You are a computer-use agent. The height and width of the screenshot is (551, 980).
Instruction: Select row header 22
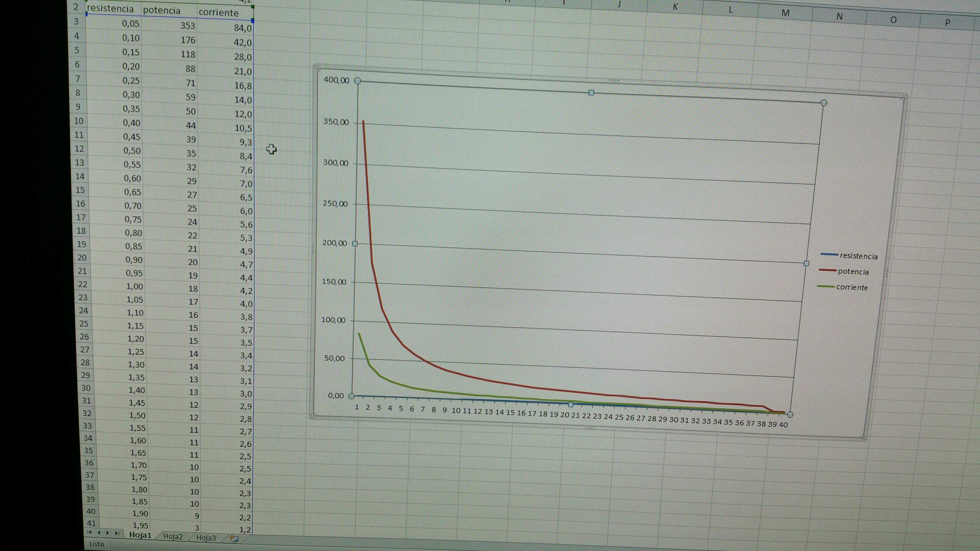pyautogui.click(x=83, y=284)
